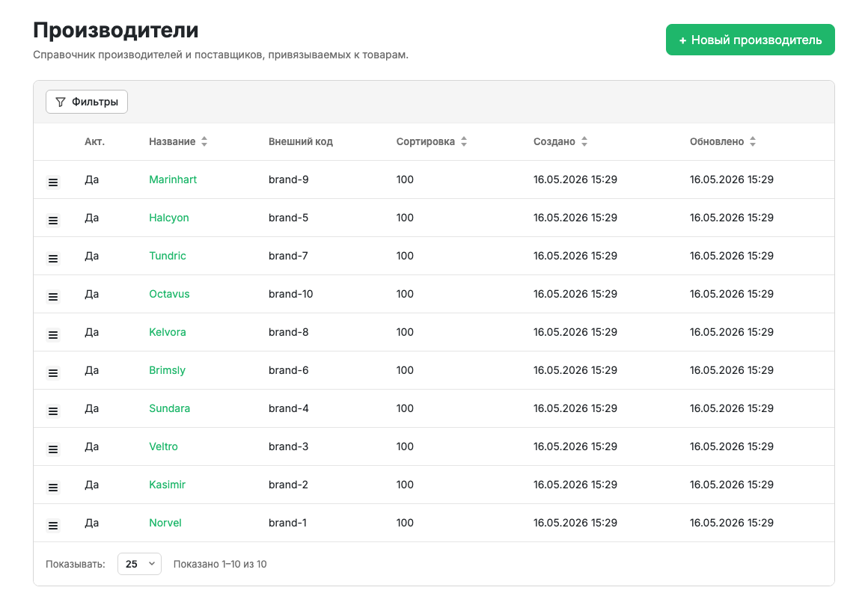Click the drag handle icon for Kelvora row
The image size is (868, 608).
point(53,335)
